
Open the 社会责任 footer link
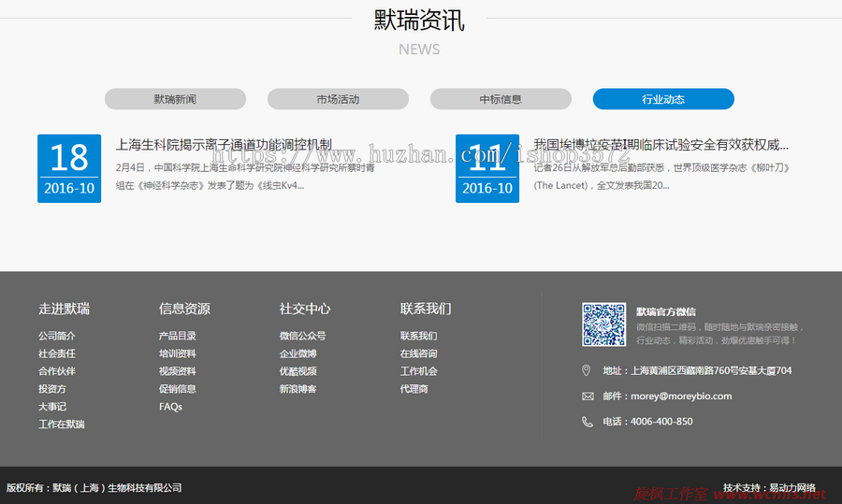point(57,353)
